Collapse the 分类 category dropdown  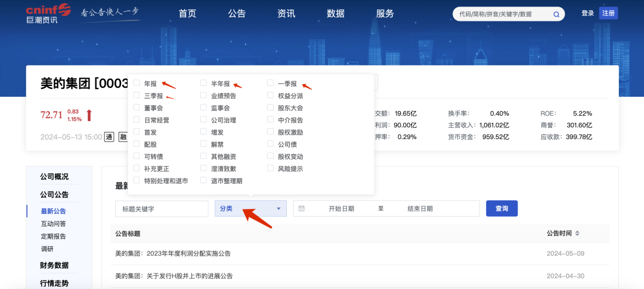point(250,208)
